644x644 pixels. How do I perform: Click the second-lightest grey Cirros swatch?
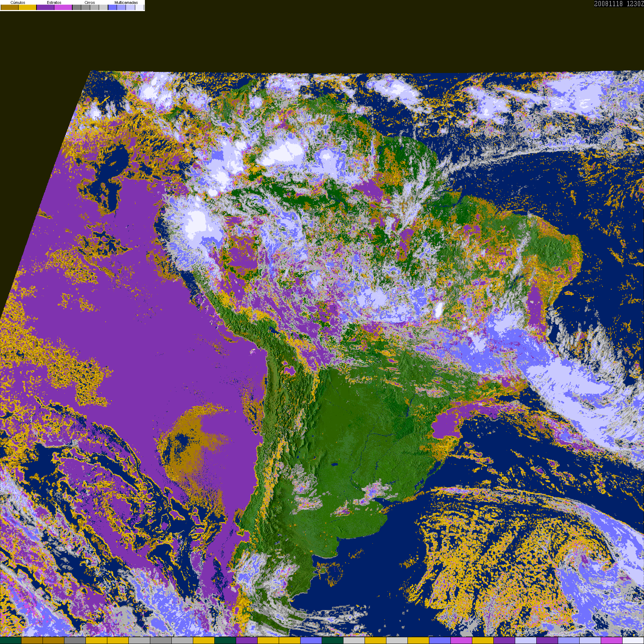point(94,7)
